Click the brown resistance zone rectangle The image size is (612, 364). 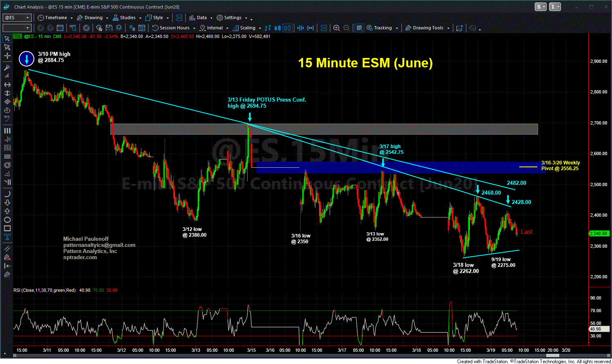coord(325,129)
